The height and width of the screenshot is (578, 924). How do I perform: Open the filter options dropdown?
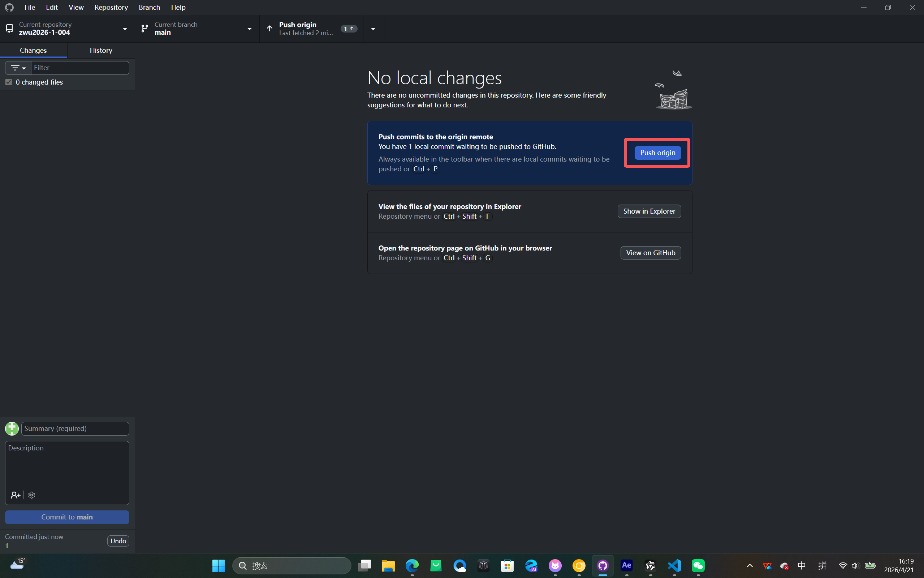(x=18, y=68)
